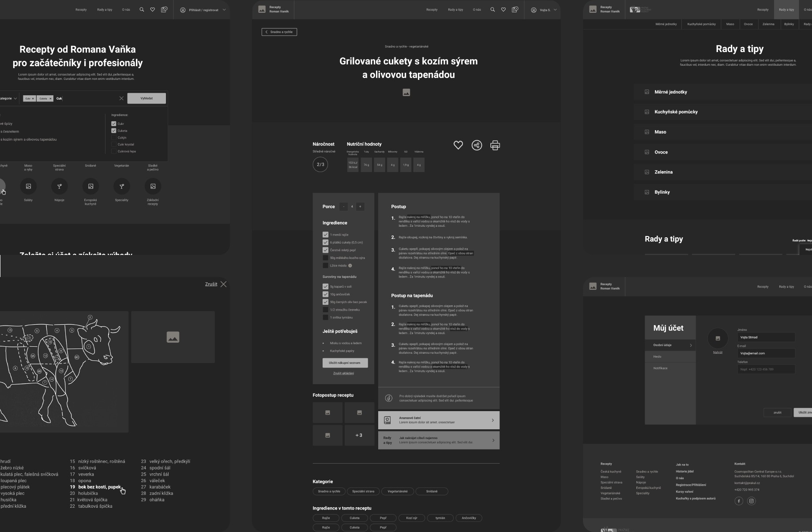Click the Recepty Roman Vaněk logo in center header

[x=274, y=9]
